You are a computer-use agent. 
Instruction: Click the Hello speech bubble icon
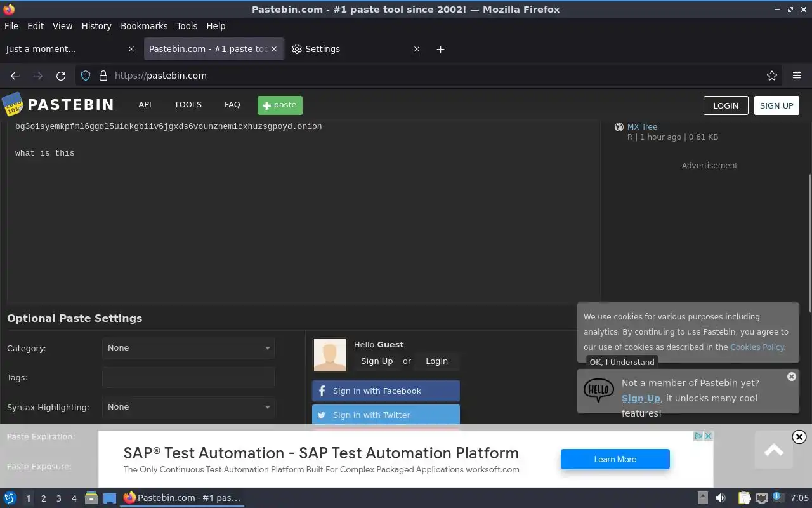pos(598,390)
